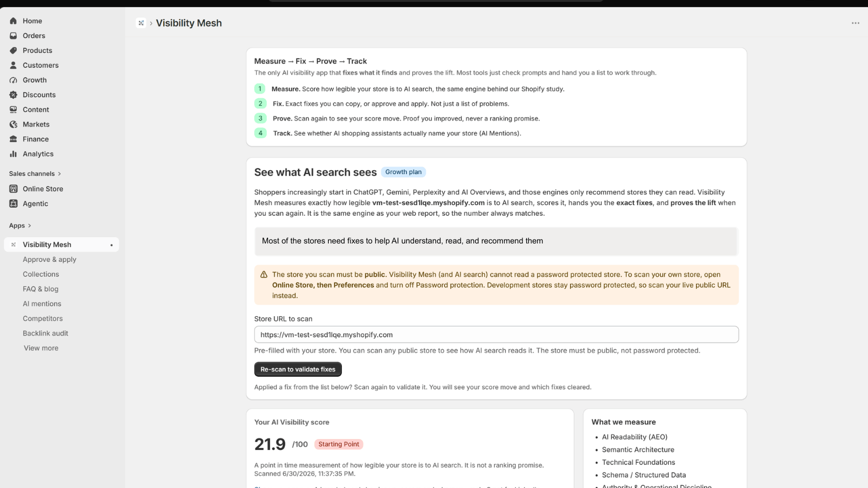This screenshot has height=488, width=868.
Task: Open the three-dot more actions menu
Action: click(856, 23)
